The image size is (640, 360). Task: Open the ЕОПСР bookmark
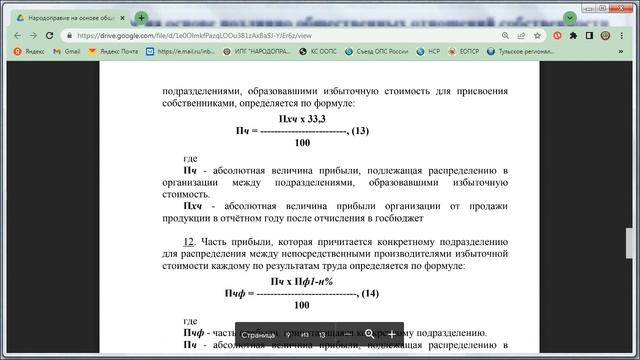[x=463, y=51]
